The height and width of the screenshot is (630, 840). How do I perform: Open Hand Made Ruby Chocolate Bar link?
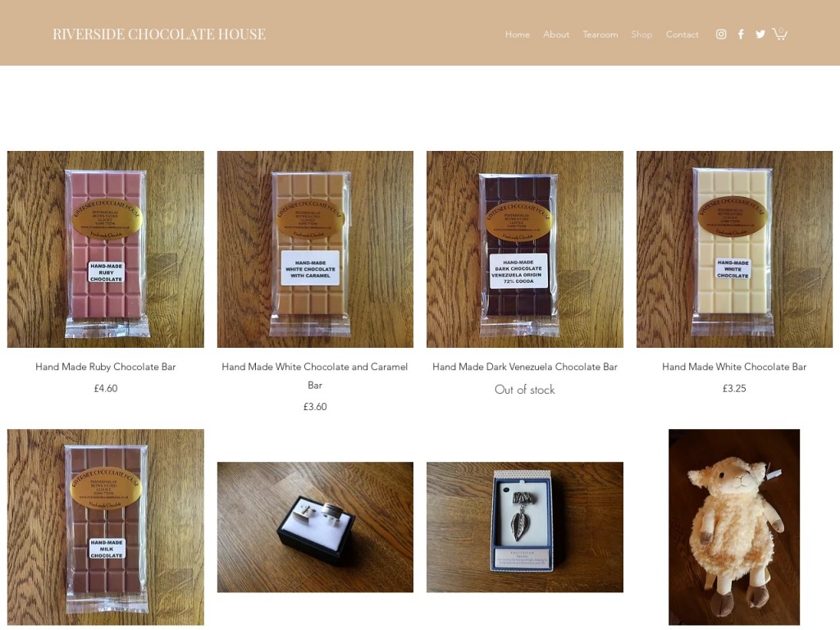(x=106, y=367)
